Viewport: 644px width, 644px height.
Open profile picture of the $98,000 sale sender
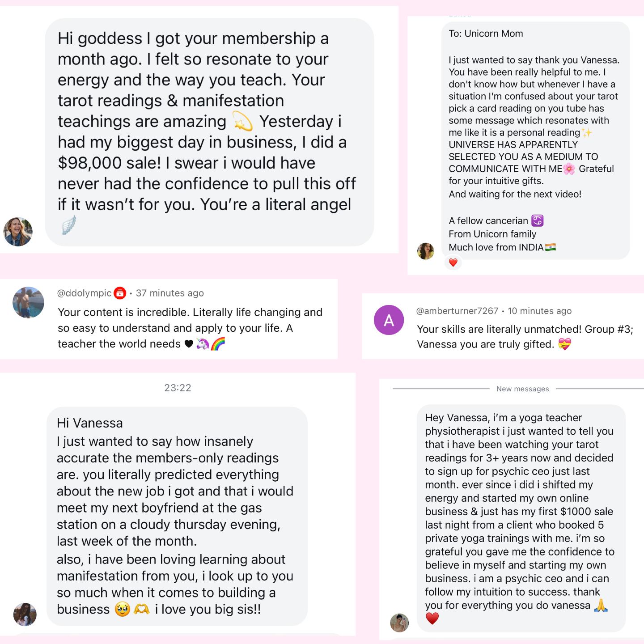18,232
